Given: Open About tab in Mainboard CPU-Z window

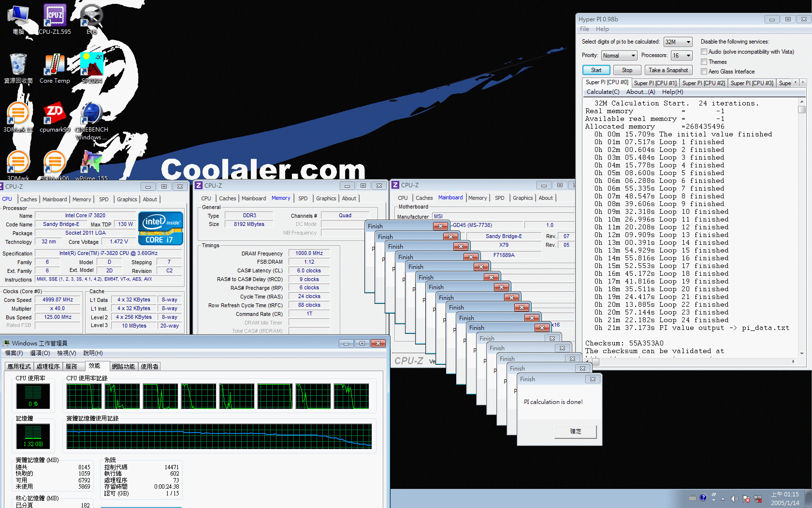Looking at the screenshot, I should click(x=546, y=198).
